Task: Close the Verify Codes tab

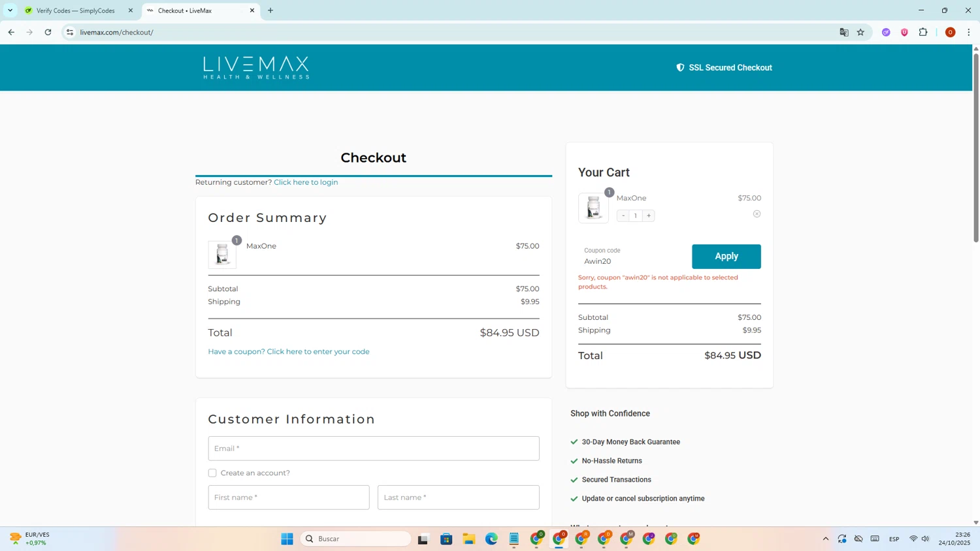Action: [x=131, y=10]
